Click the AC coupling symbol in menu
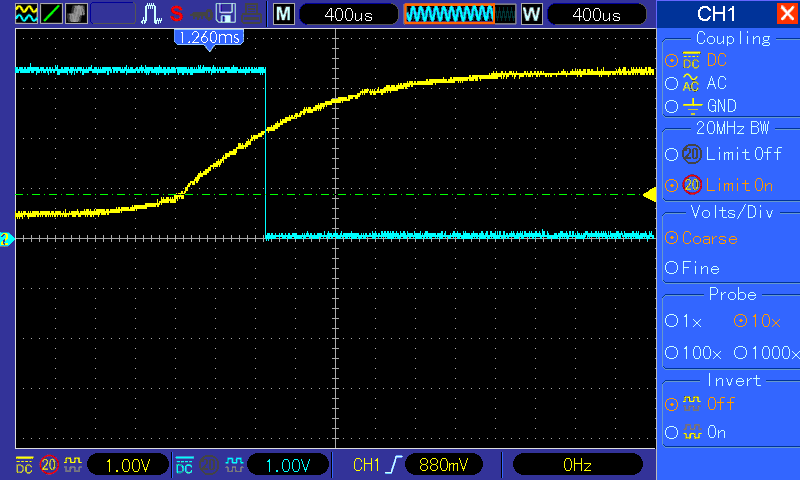This screenshot has height=480, width=800. tap(690, 83)
